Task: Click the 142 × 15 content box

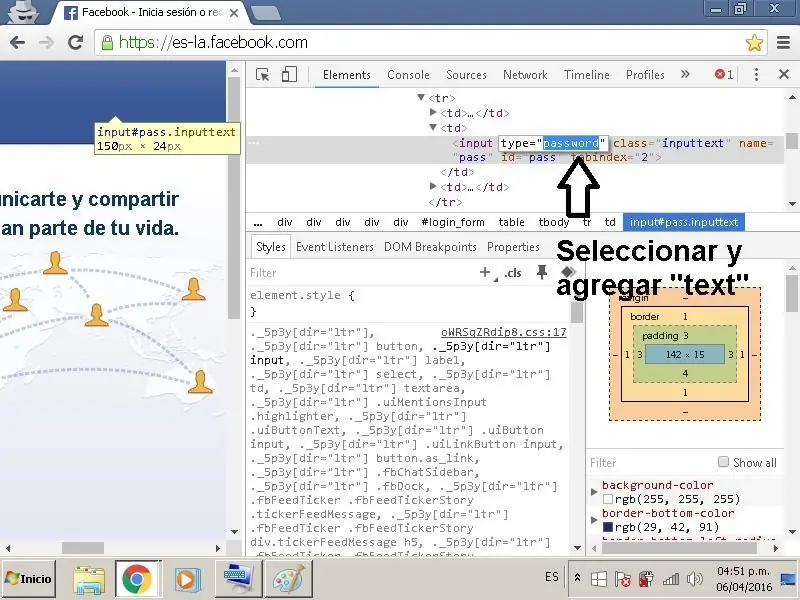Action: pos(685,354)
